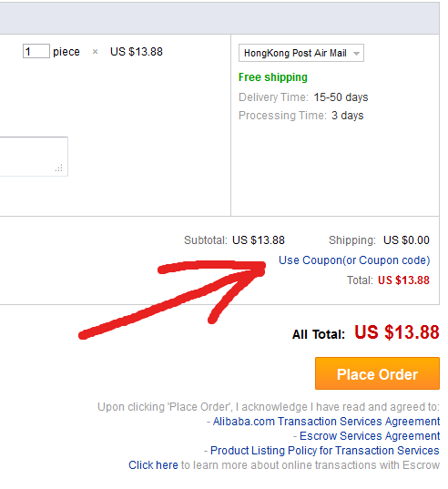
Task: Click the multiplication sign beside piece
Action: click(95, 52)
